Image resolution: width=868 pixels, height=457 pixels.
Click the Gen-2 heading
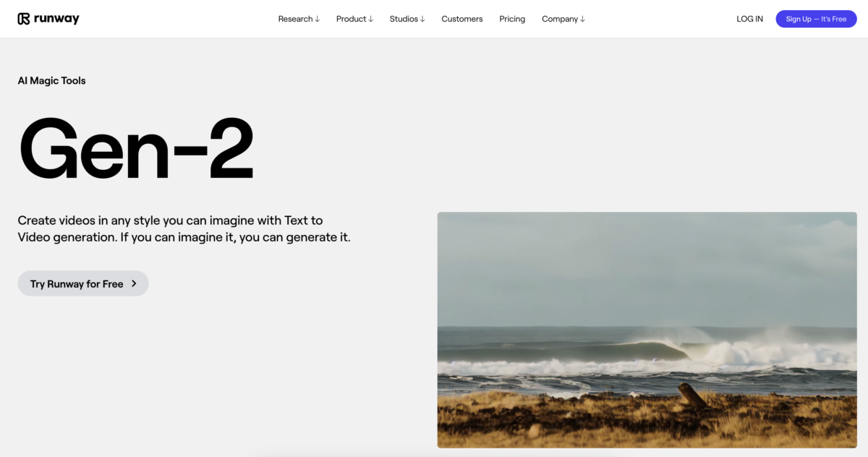(136, 148)
